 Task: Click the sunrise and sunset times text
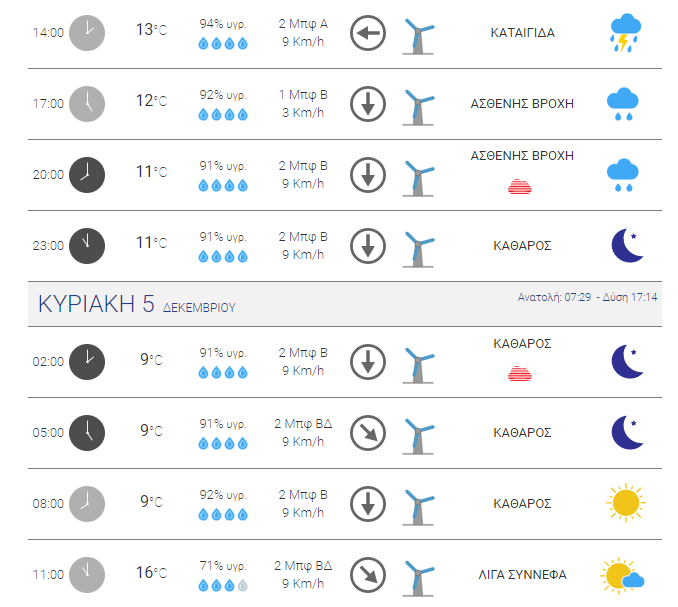click(x=588, y=297)
